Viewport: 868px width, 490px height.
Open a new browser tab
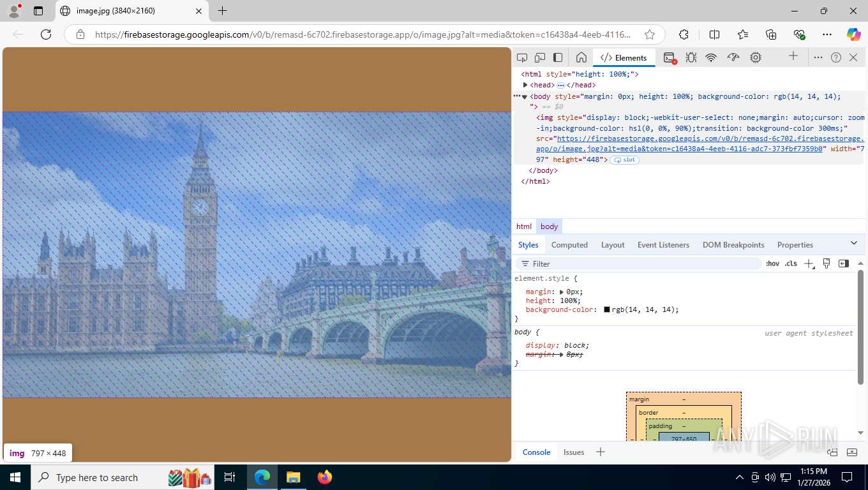click(222, 11)
